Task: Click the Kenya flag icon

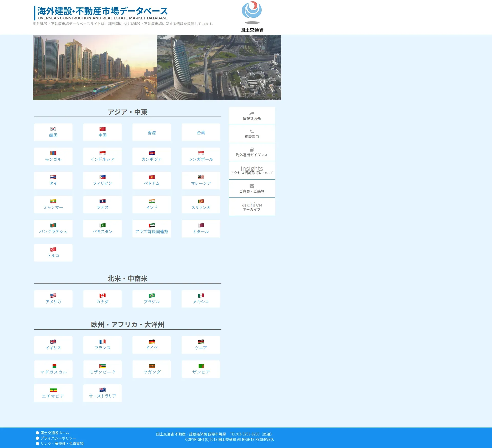Action: 201,342
